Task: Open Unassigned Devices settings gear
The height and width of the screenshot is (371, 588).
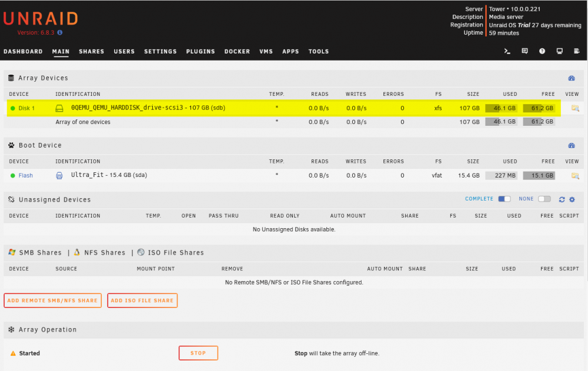Action: [572, 199]
